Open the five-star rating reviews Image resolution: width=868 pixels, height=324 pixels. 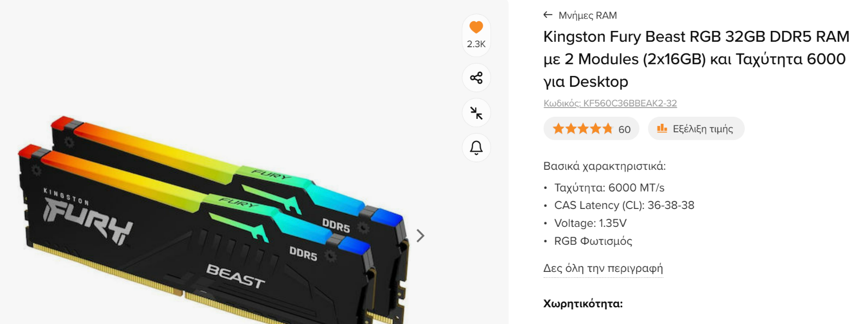pos(583,129)
